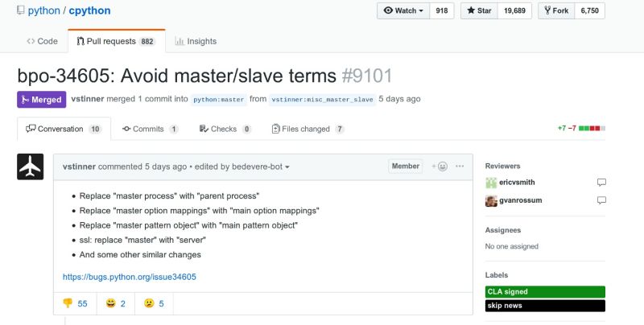Click the vstinner airplane avatar
This screenshot has height=325, width=644.
click(31, 167)
